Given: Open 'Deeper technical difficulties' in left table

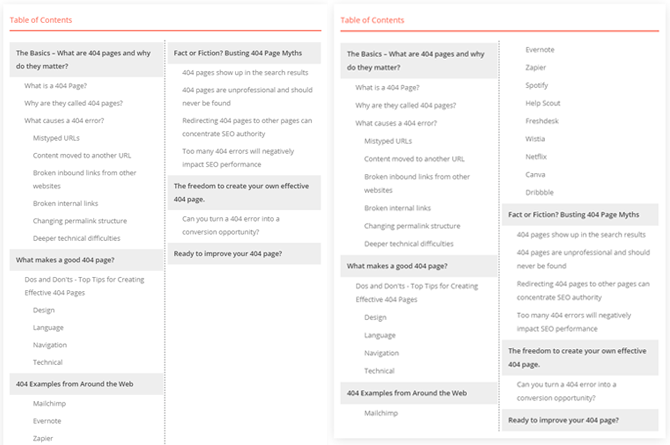Looking at the screenshot, I should pyautogui.click(x=76, y=238).
